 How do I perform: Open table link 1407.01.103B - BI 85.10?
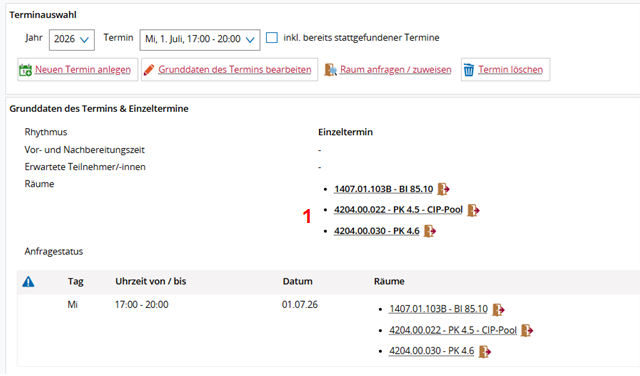[x=438, y=309]
